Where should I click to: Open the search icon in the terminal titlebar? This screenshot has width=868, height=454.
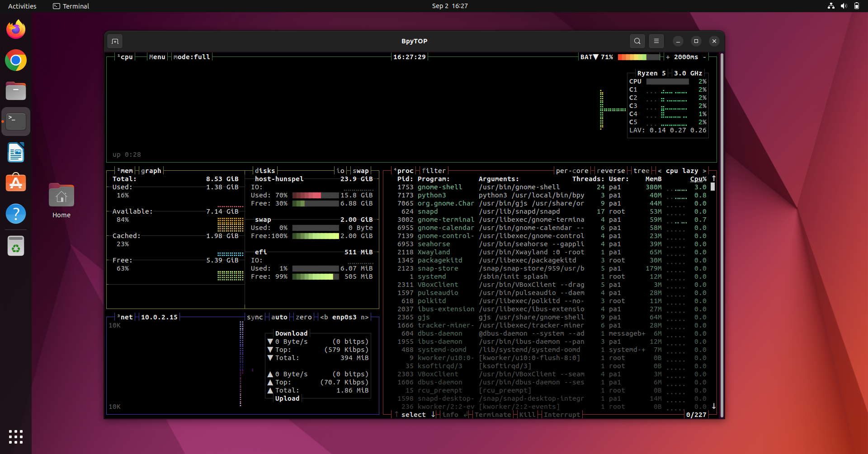[x=637, y=41]
